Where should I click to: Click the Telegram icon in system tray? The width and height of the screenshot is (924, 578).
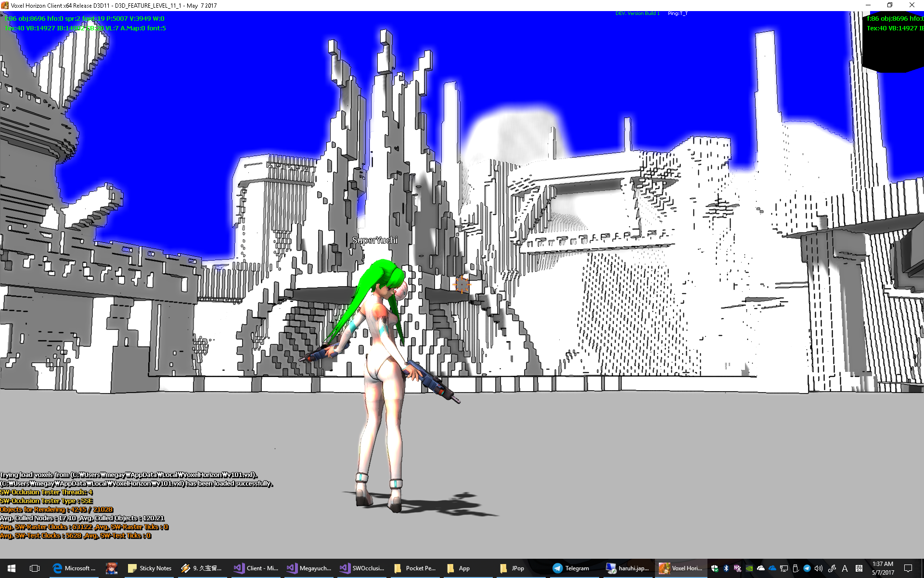[807, 568]
